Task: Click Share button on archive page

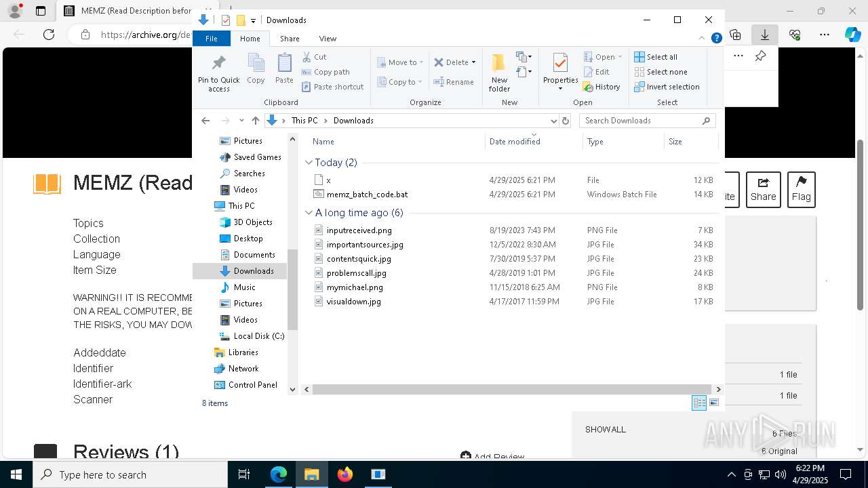Action: coord(763,189)
